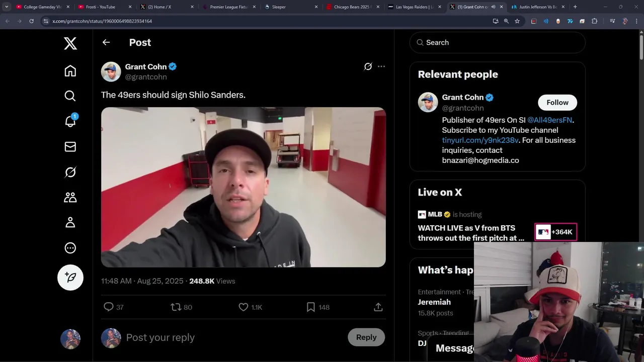Click the Search box on X
The width and height of the screenshot is (644, 362).
(x=498, y=43)
